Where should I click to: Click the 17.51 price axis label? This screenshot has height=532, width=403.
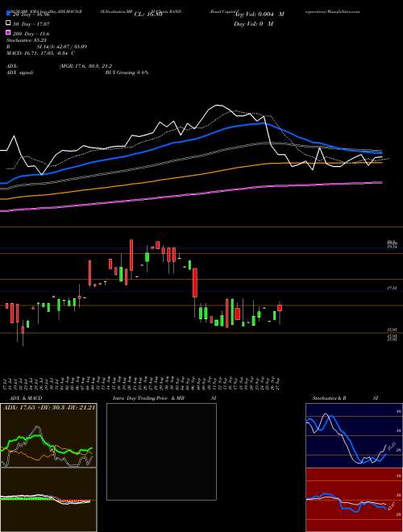click(x=392, y=288)
